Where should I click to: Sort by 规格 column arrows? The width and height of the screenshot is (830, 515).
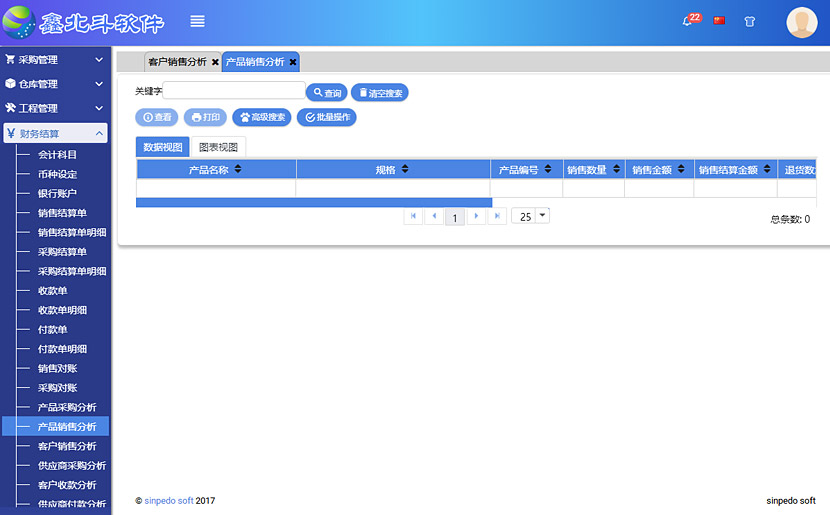click(x=405, y=169)
